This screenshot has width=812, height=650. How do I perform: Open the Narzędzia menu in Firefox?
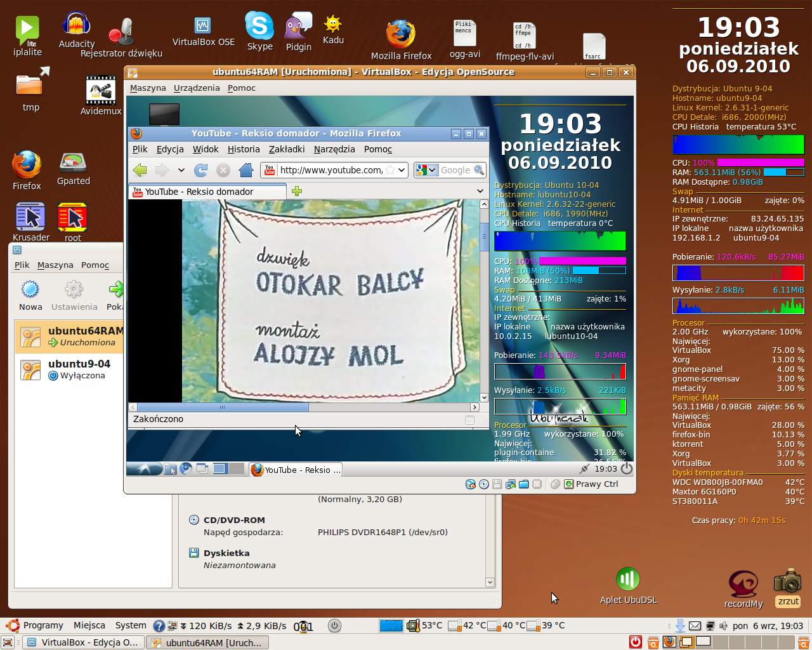point(334,149)
